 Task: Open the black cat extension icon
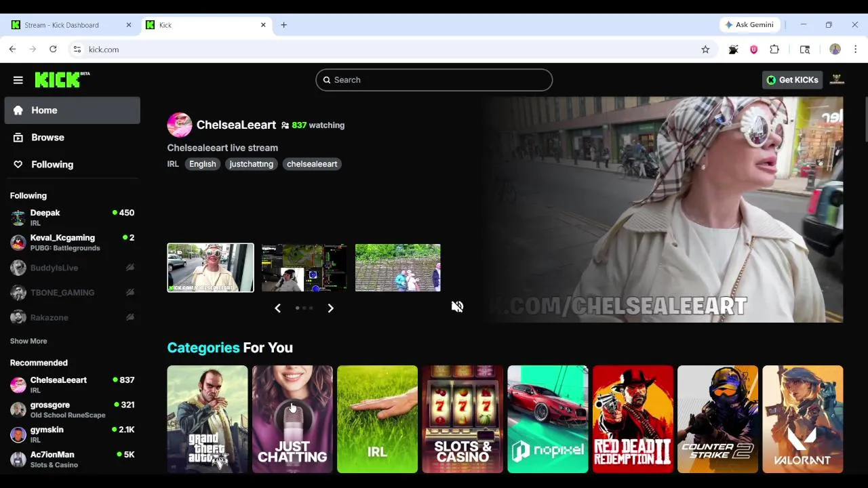(x=733, y=49)
